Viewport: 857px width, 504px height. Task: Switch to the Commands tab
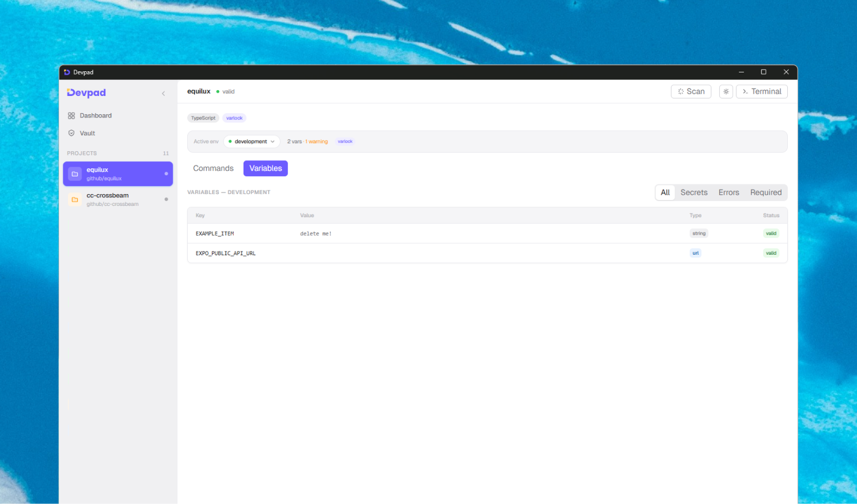coord(213,168)
